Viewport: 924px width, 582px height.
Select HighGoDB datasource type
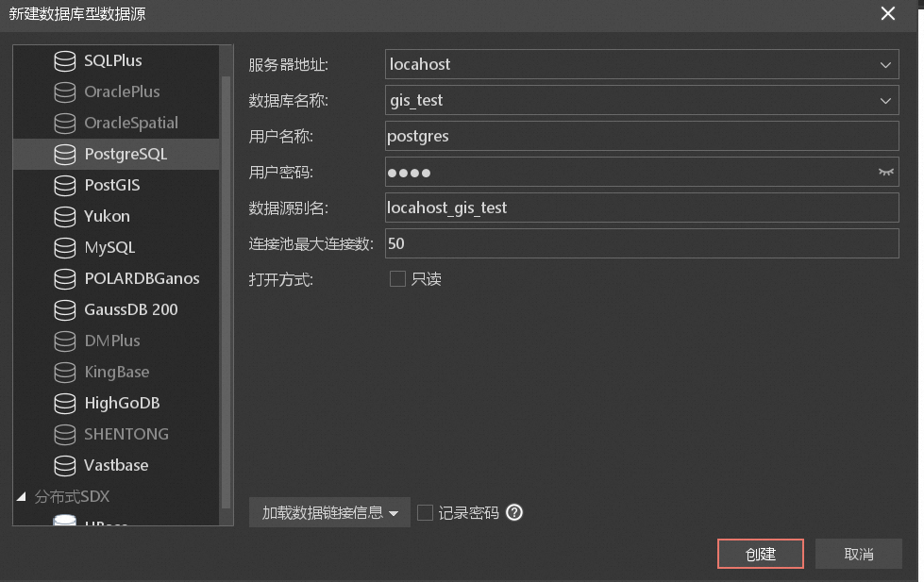(x=122, y=404)
